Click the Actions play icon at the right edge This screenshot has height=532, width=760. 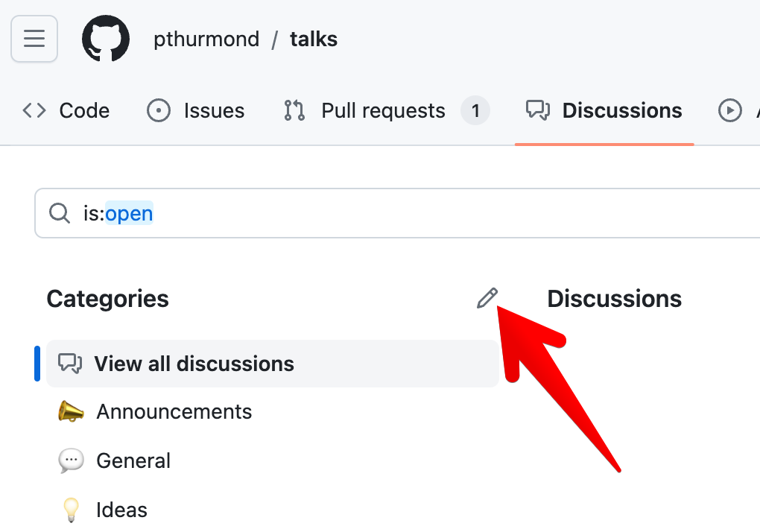(731, 110)
